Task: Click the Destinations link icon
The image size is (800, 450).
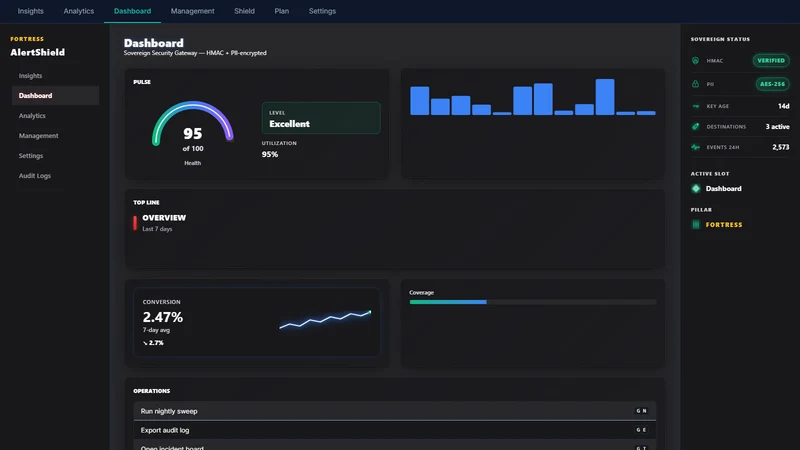Action: tap(695, 127)
